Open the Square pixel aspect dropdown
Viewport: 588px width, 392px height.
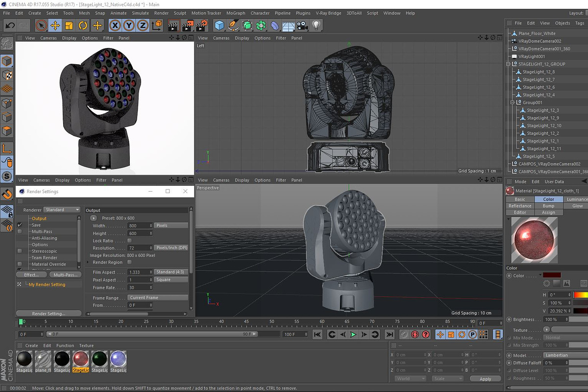pyautogui.click(x=171, y=280)
